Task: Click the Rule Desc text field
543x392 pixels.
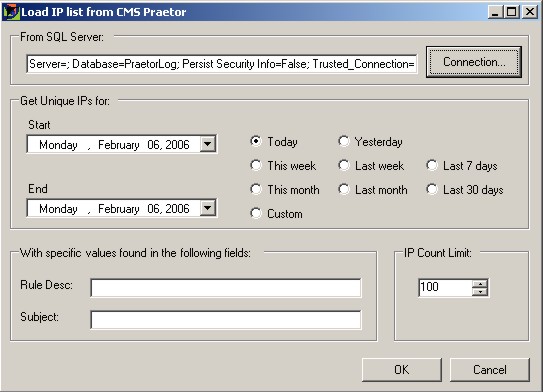Action: [226, 288]
